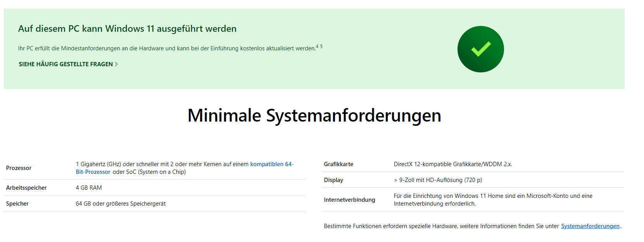Image resolution: width=644 pixels, height=242 pixels.
Task: Select the 'Internetverbindung' row label
Action: pyautogui.click(x=349, y=200)
